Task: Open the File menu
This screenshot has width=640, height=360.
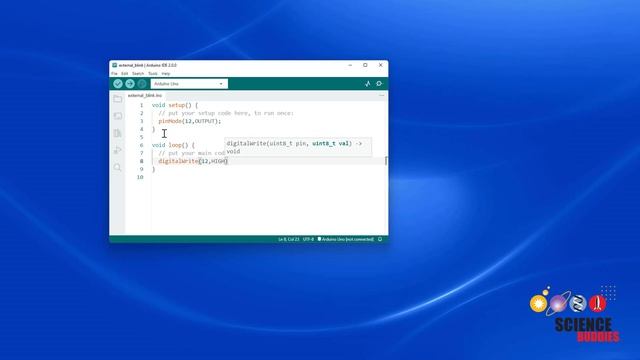Action: pos(114,73)
